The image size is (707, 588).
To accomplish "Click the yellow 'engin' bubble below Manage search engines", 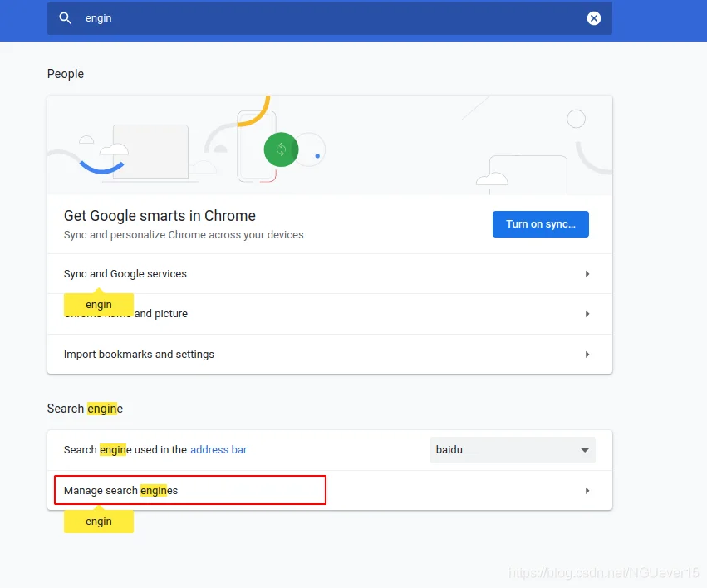I will pos(99,522).
